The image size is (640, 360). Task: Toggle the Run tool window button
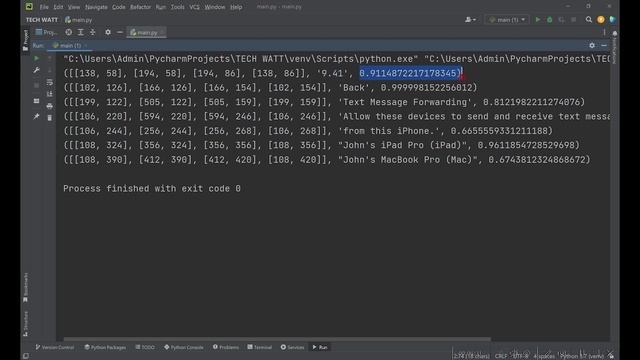pyautogui.click(x=320, y=347)
